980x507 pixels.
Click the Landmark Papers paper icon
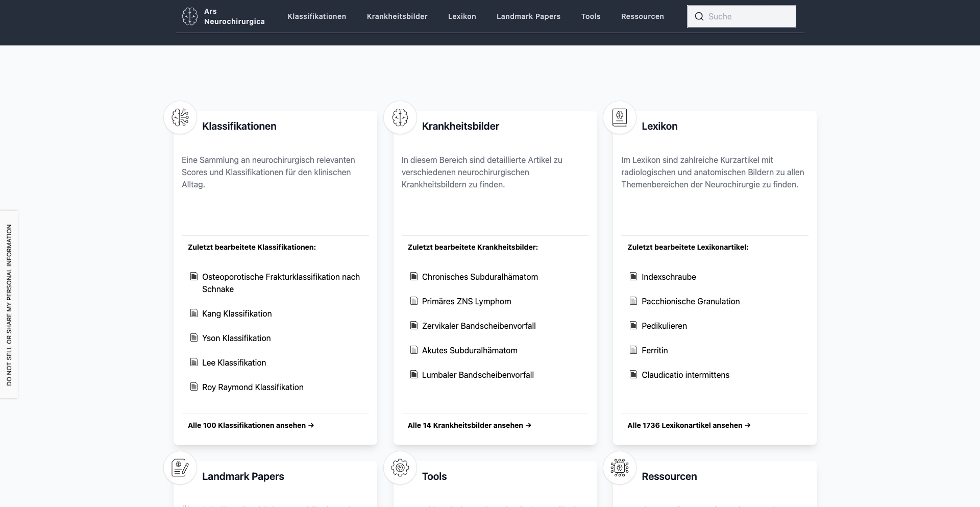pyautogui.click(x=180, y=468)
